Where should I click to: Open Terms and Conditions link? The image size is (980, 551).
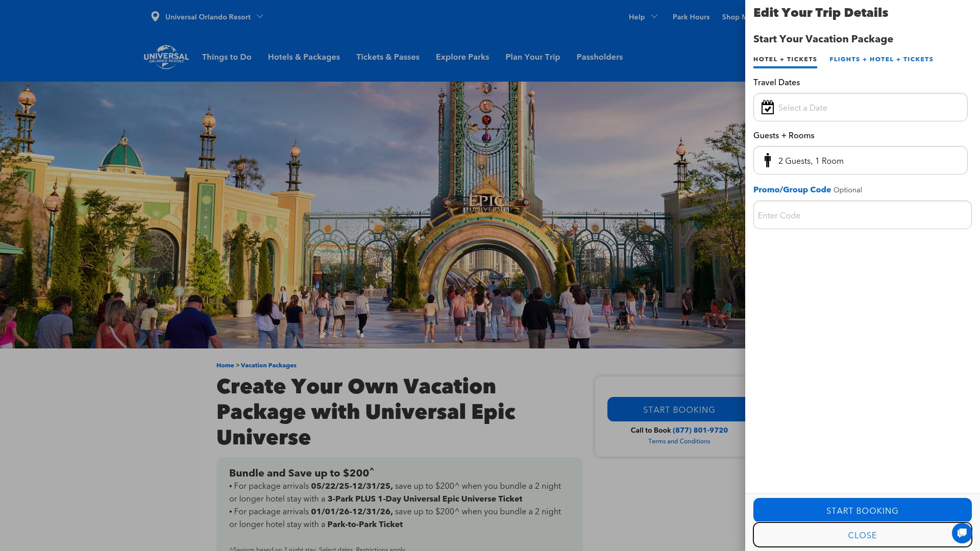point(679,441)
